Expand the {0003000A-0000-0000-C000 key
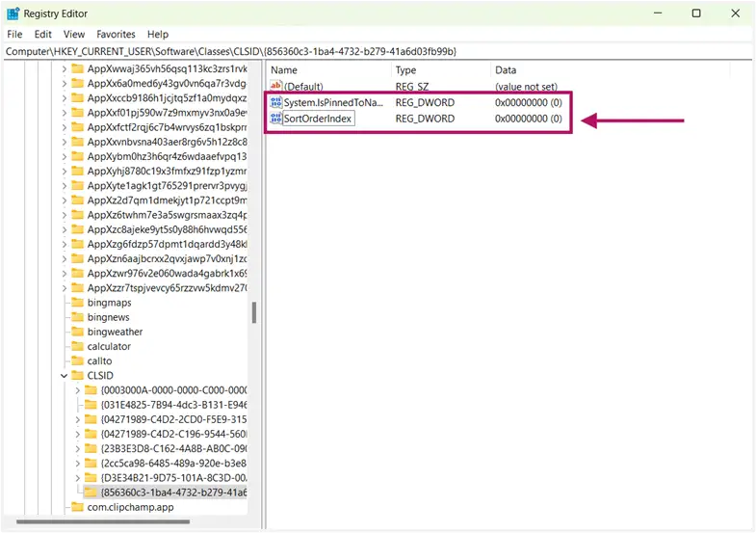The height and width of the screenshot is (533, 756). [78, 390]
